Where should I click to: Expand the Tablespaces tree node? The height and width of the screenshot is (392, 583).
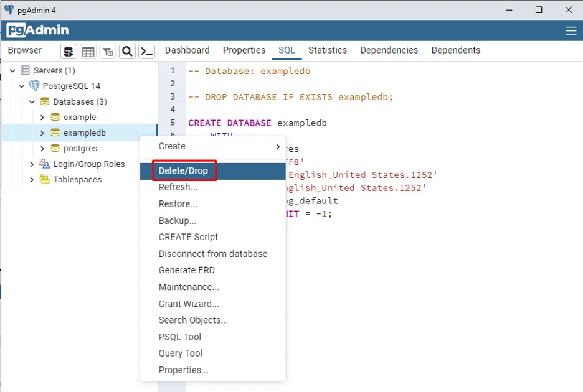pos(32,179)
